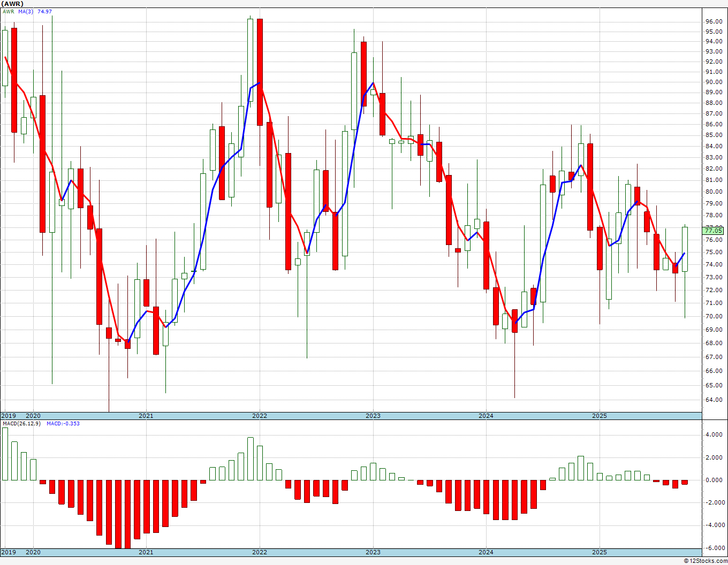
Task: Select the 80.00 price axis label
Action: click(x=714, y=192)
